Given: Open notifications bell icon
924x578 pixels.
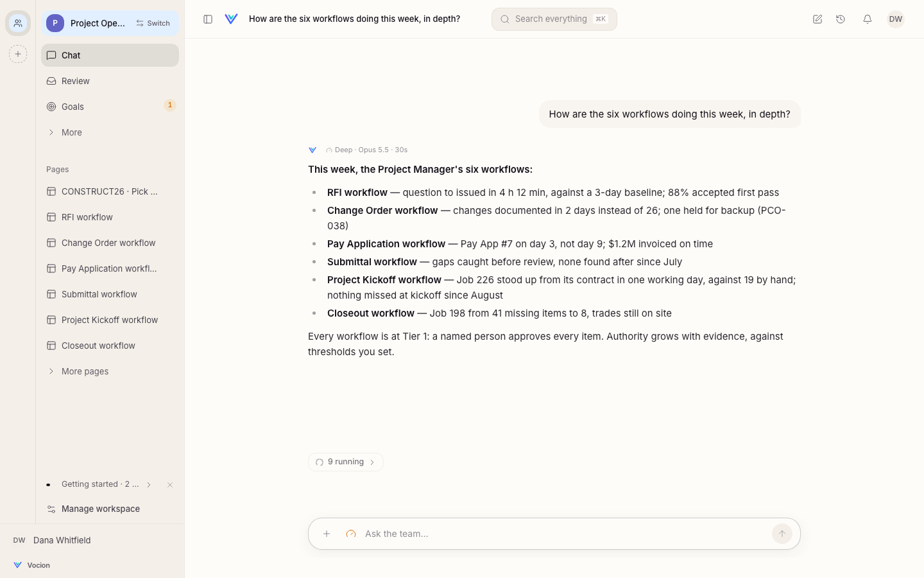Looking at the screenshot, I should (868, 19).
